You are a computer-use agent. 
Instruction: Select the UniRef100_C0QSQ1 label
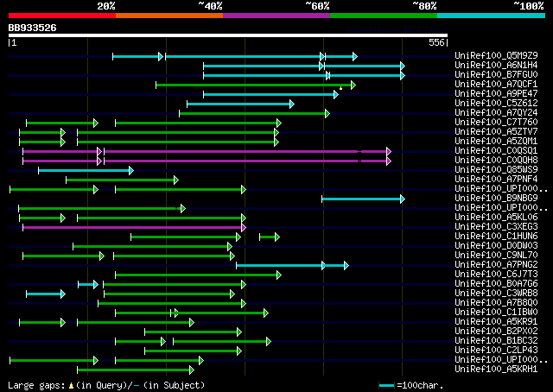(x=496, y=150)
